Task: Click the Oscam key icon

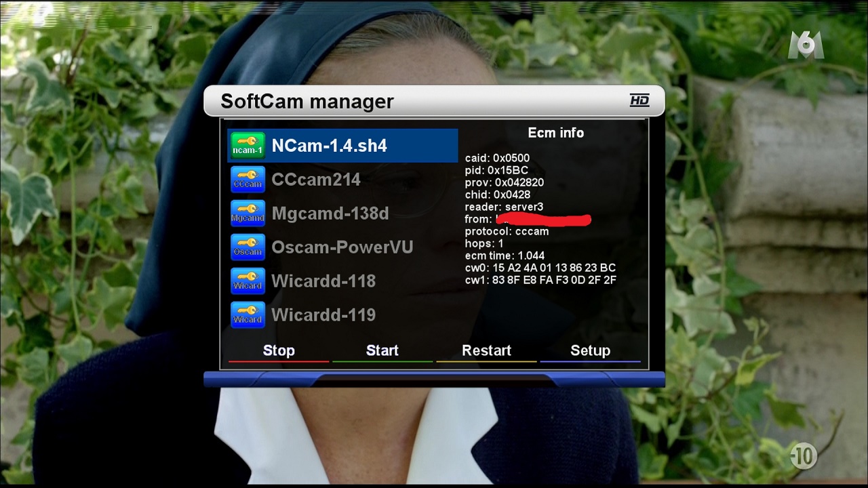Action: (x=248, y=247)
